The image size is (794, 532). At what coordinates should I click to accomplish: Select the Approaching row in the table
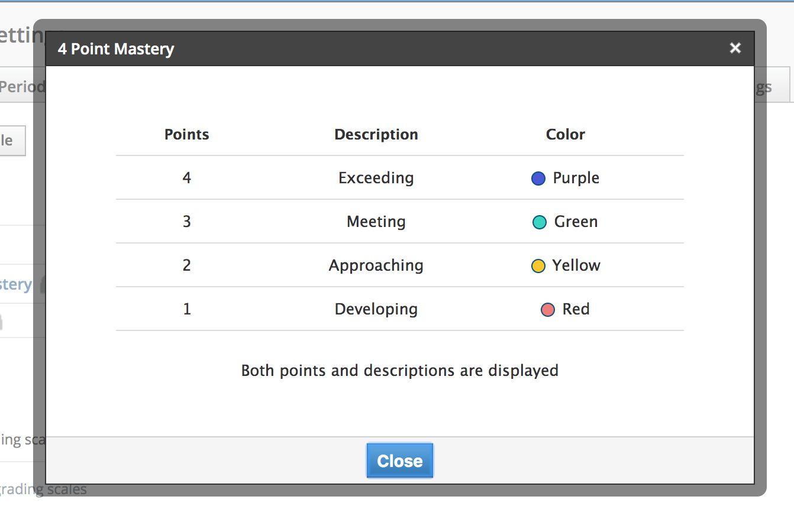click(399, 265)
